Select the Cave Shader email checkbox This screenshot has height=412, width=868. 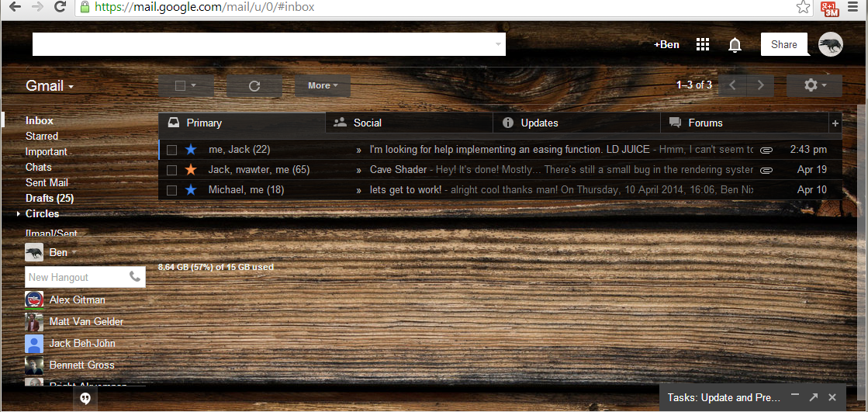[171, 170]
